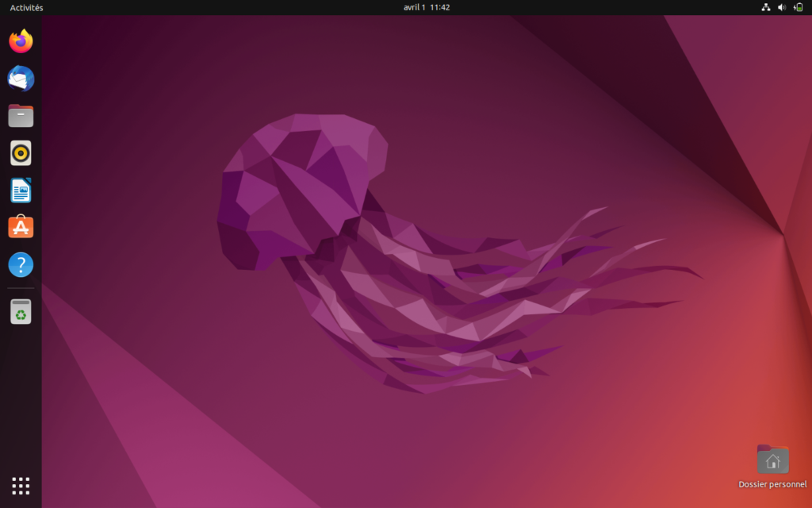Show Applications grid
This screenshot has width=812, height=508.
tap(21, 486)
